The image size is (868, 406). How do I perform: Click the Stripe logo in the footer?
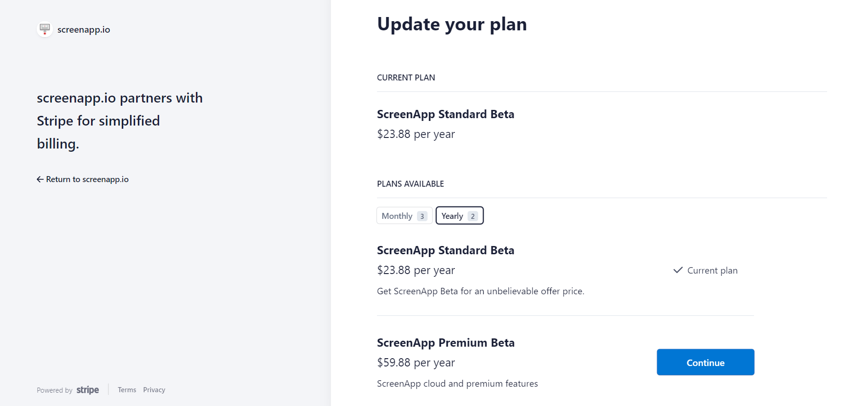88,390
